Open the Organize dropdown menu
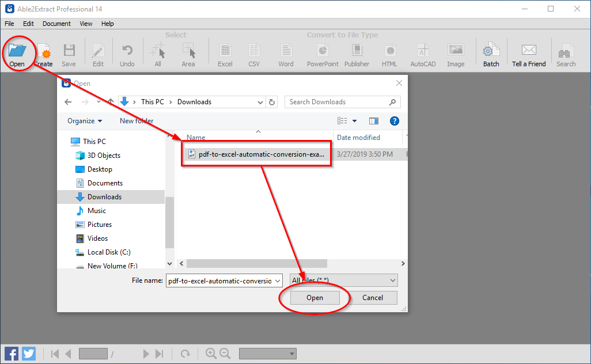 [x=84, y=120]
